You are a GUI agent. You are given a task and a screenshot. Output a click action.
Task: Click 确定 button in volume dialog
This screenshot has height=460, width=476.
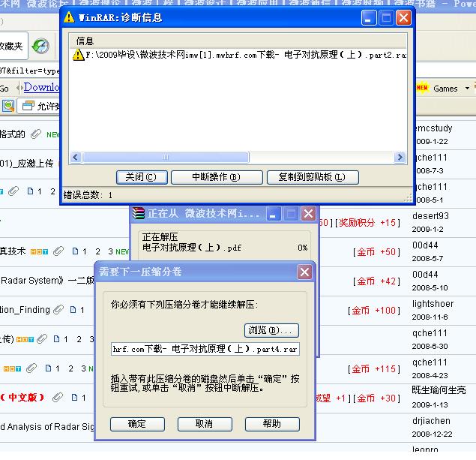137,424
